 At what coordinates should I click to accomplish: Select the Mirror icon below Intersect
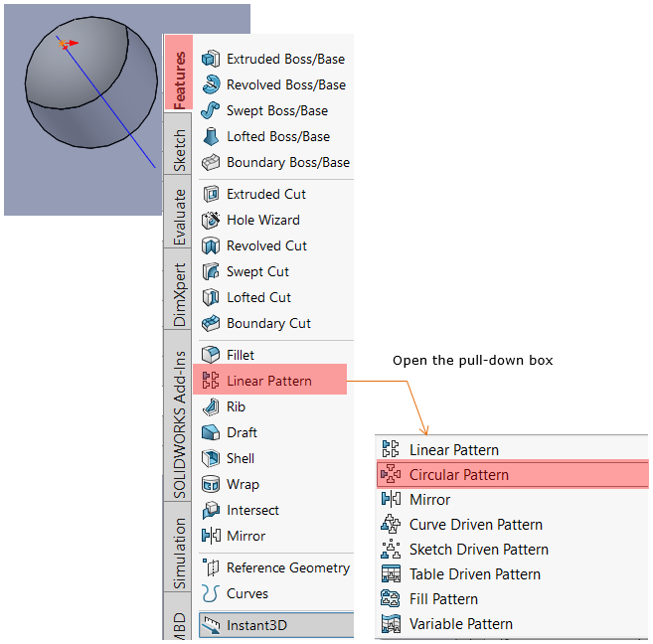point(211,536)
